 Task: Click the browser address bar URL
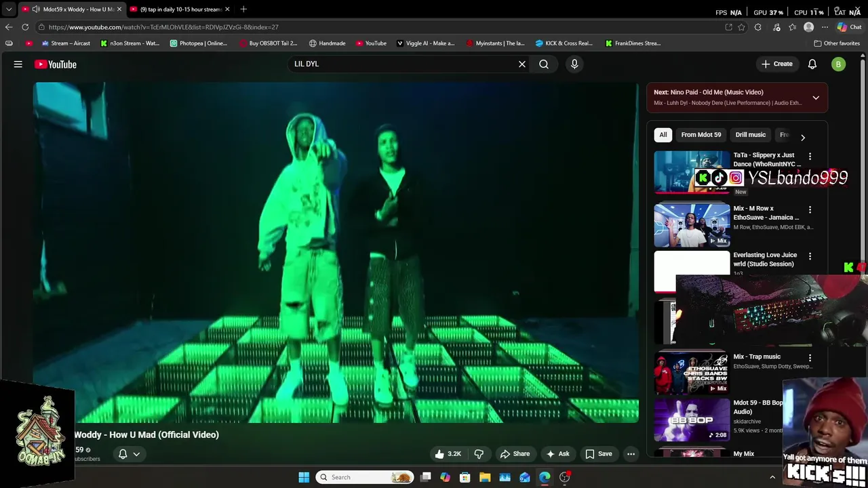[x=163, y=27]
